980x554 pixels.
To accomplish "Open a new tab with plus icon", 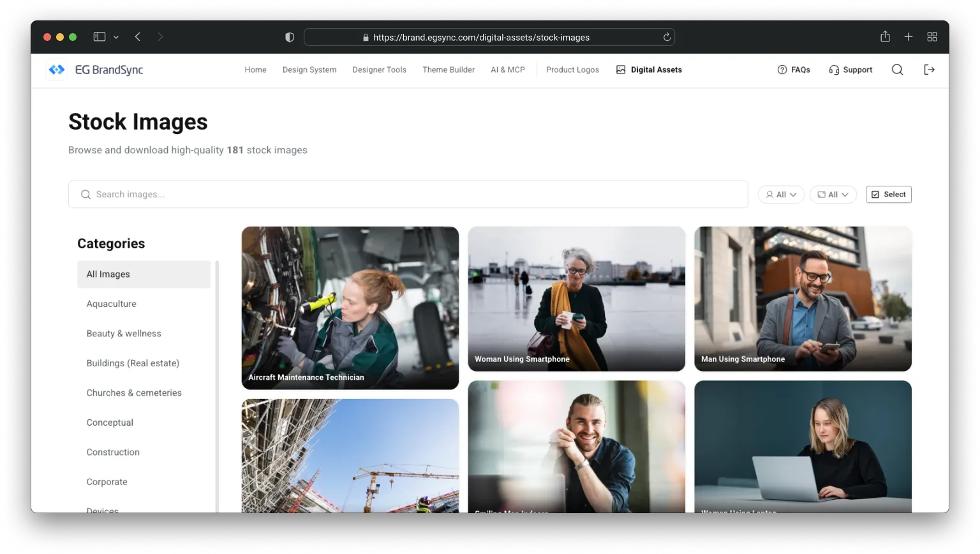I will [x=909, y=37].
